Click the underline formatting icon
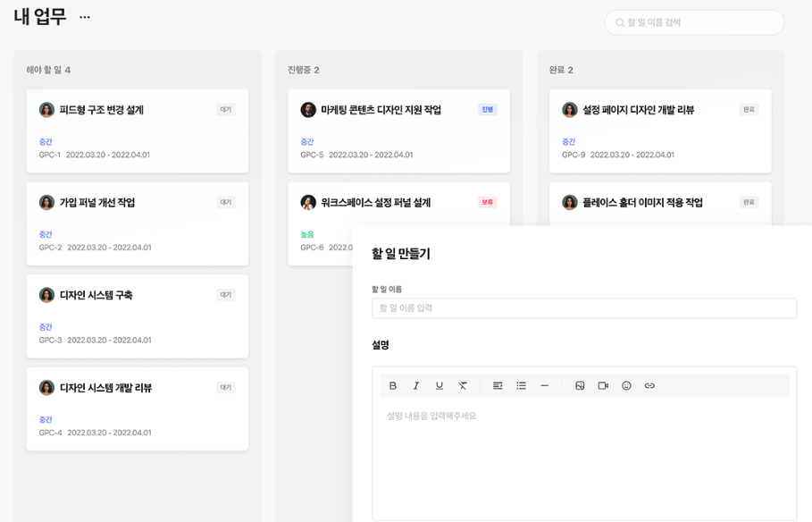The height and width of the screenshot is (522, 812). [x=439, y=386]
